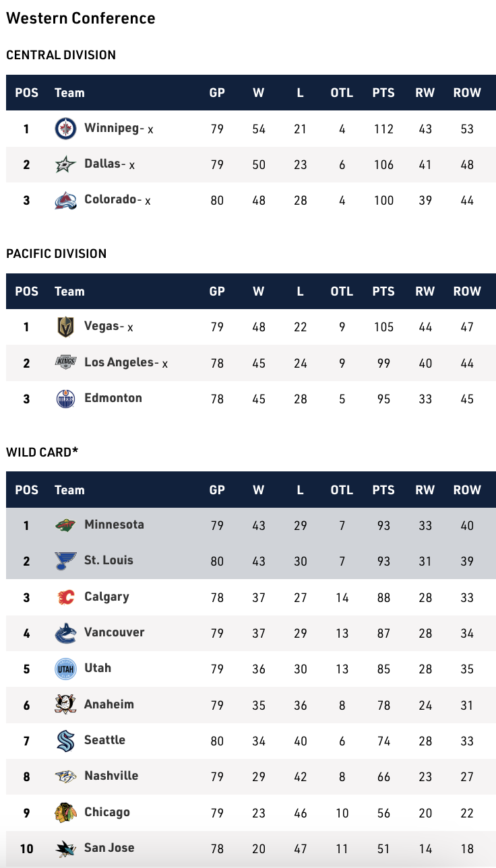Click the Edmonton Oilers logo
The image size is (496, 868).
(65, 399)
